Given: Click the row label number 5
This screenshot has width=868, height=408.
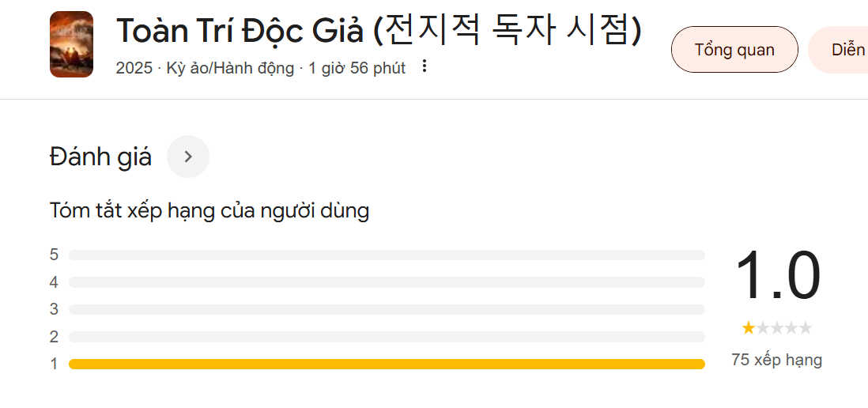Looking at the screenshot, I should click(x=54, y=255).
